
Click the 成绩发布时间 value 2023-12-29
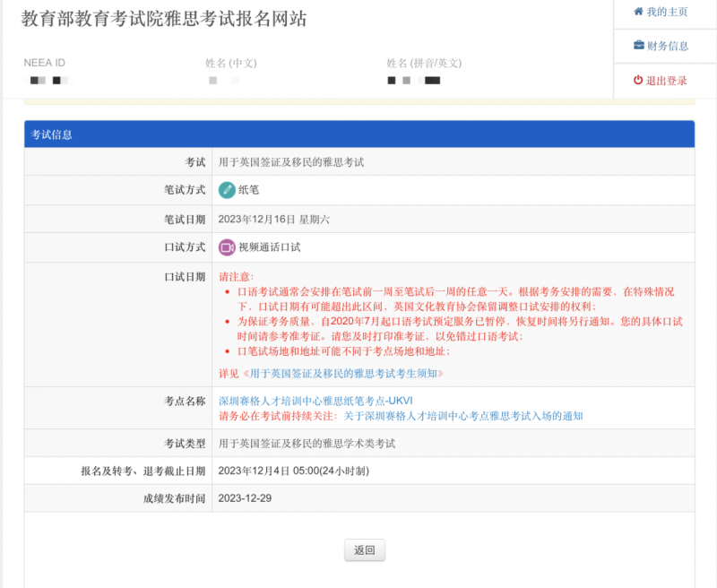pos(245,498)
